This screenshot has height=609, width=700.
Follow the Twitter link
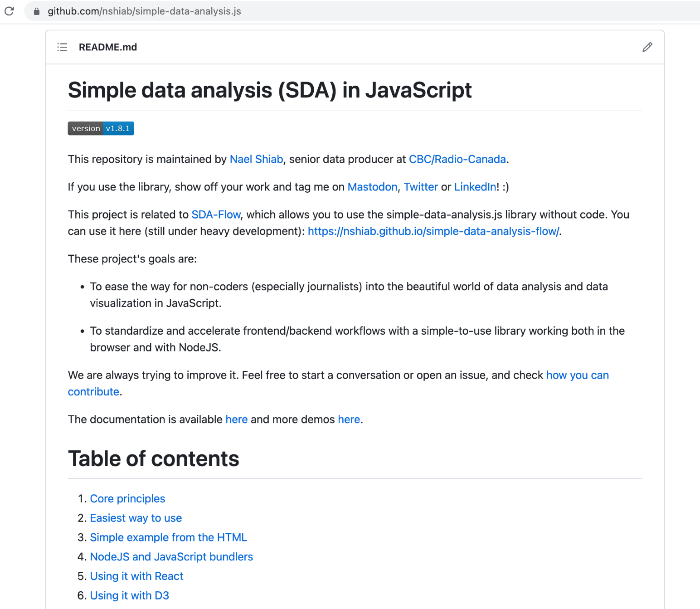[x=421, y=187]
